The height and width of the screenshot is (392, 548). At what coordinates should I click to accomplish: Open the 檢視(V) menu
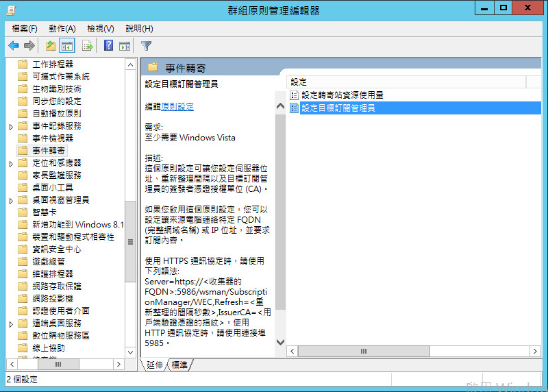coord(101,29)
